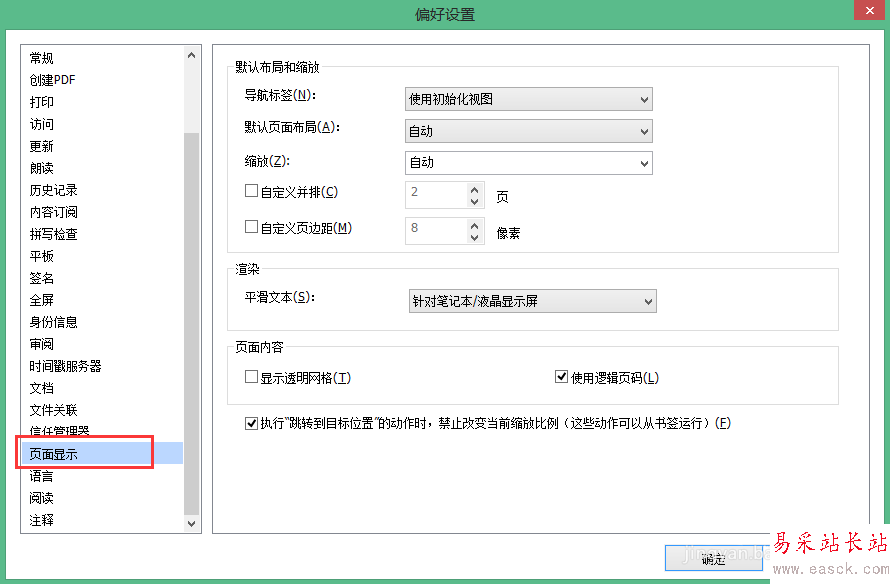Open the 创建PDF preferences category

pyautogui.click(x=53, y=80)
